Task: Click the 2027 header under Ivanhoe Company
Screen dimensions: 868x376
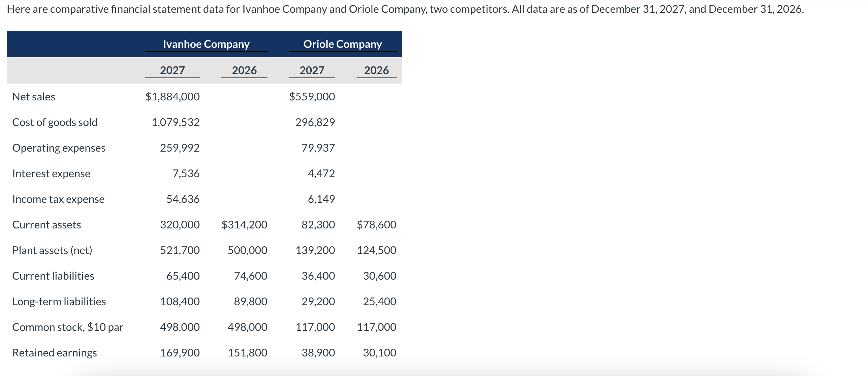Action: click(x=172, y=70)
